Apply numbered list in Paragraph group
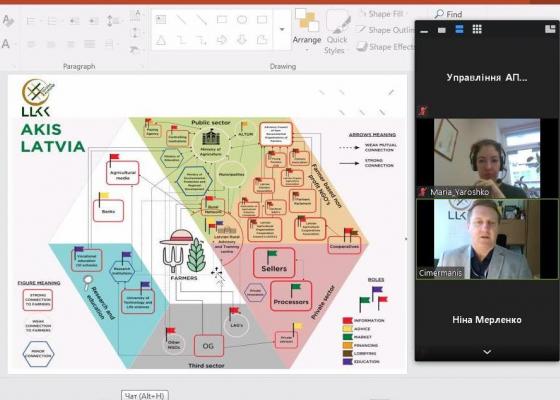The width and height of the screenshot is (560, 400). pos(52,21)
